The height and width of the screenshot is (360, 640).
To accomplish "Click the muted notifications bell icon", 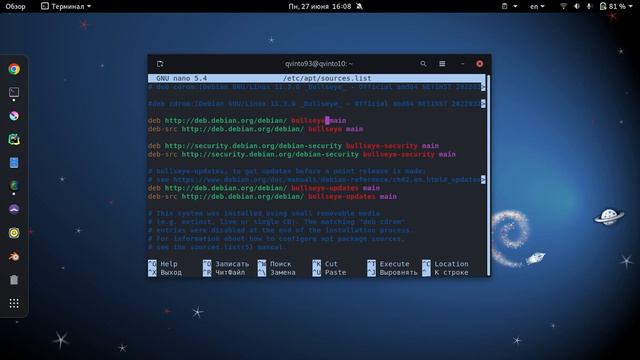I will click(x=359, y=6).
